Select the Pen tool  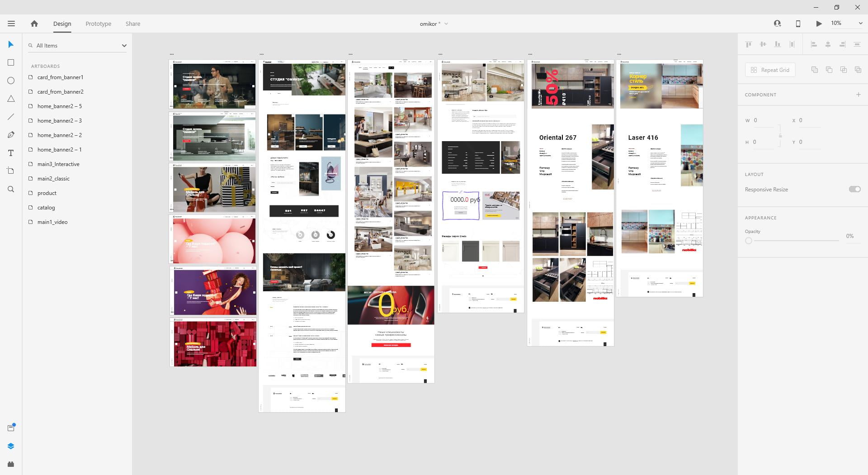11,135
